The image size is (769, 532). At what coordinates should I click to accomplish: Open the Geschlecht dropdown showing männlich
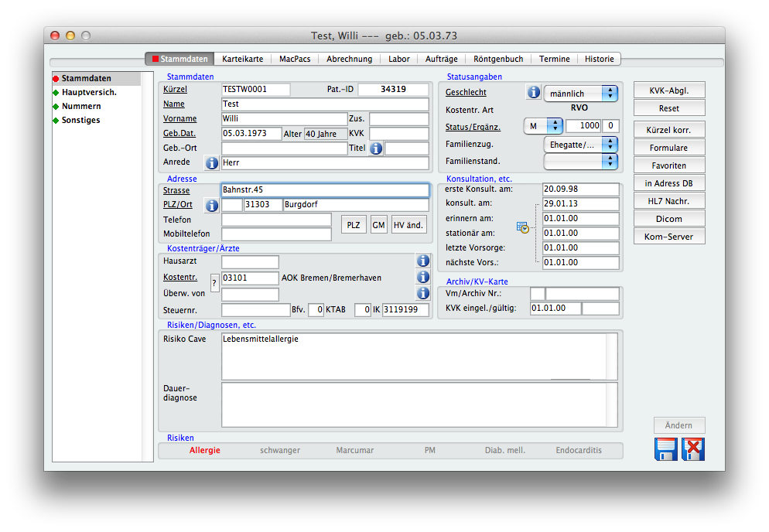581,94
